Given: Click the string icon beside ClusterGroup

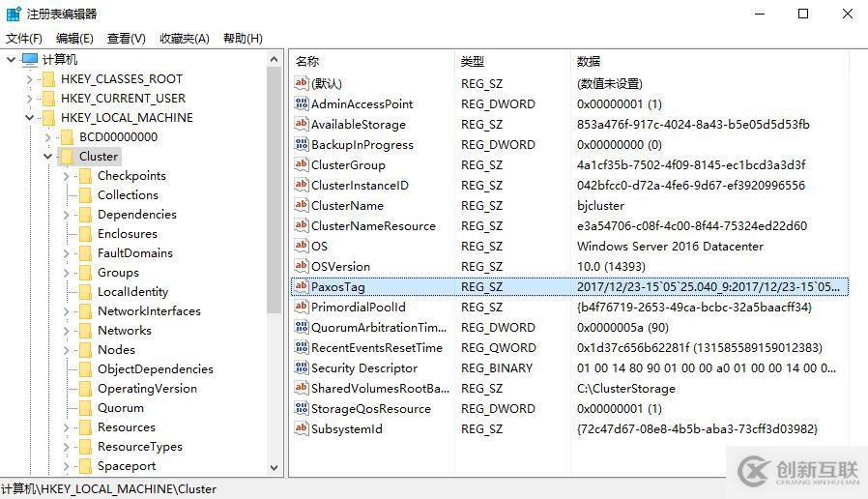Looking at the screenshot, I should [x=302, y=164].
